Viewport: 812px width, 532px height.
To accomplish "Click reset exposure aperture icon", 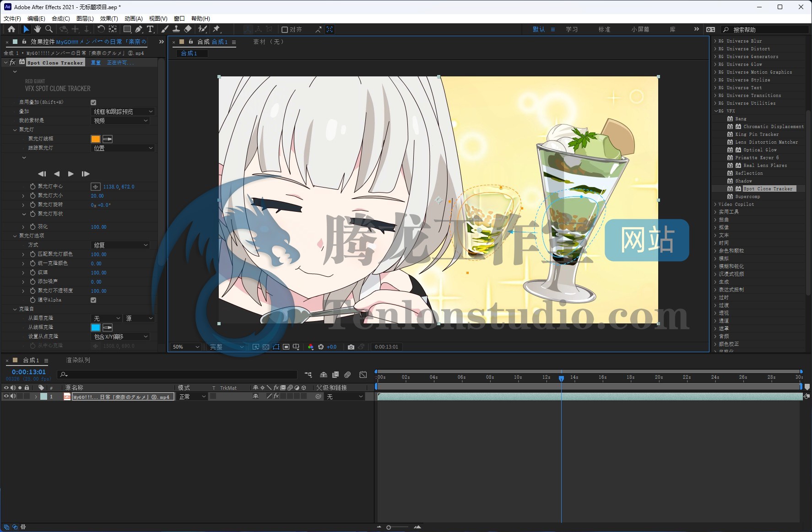I will click(x=321, y=347).
